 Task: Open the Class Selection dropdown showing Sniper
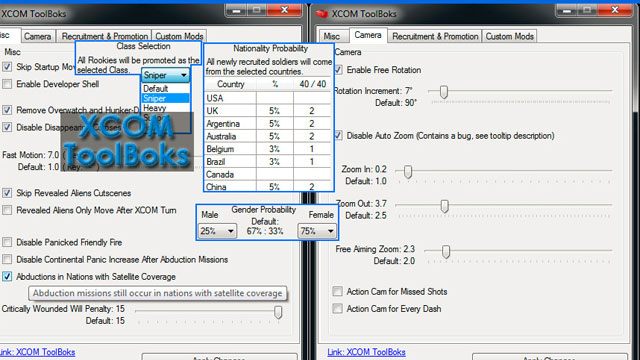[x=166, y=75]
